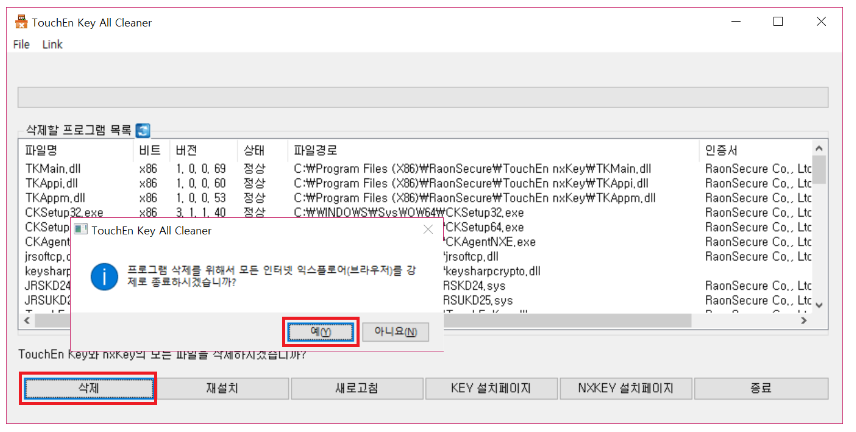Click the CKSetup64.exe path text
The height and width of the screenshot is (432, 856).
pos(484,227)
